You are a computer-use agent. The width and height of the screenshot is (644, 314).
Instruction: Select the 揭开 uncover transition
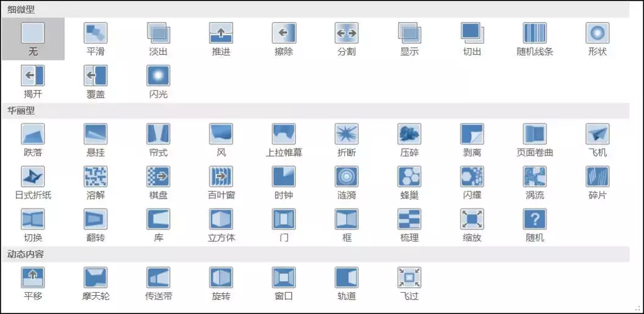[33, 82]
